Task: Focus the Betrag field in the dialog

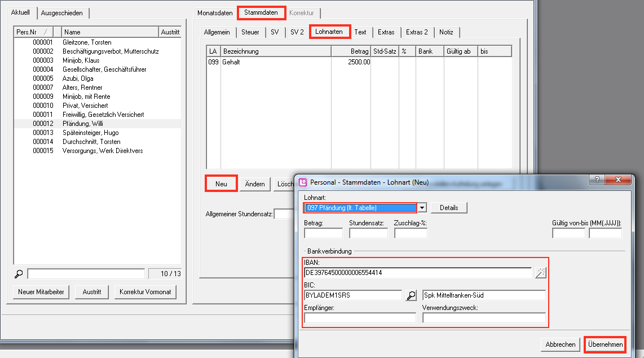Action: tap(323, 233)
